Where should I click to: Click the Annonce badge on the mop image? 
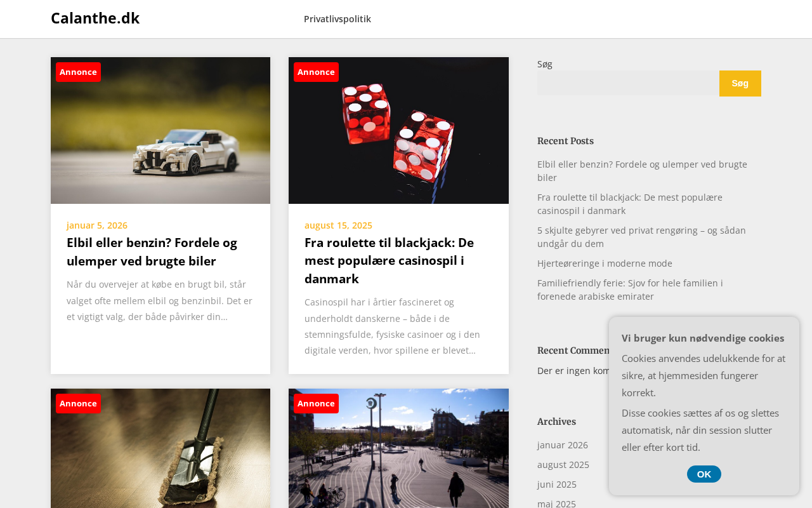click(x=78, y=403)
